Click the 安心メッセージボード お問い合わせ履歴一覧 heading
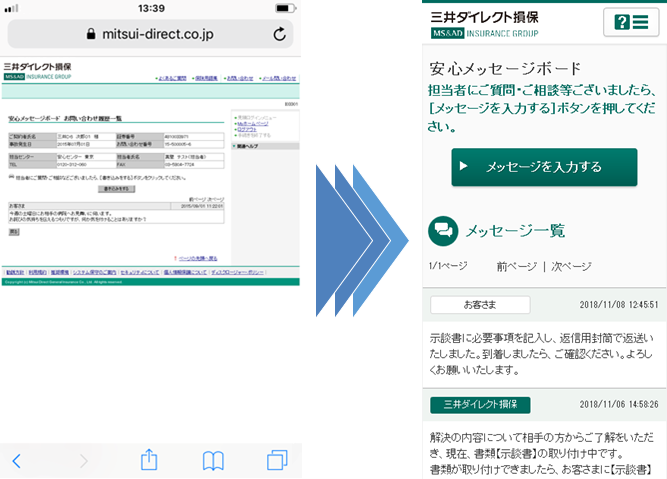This screenshot has height=479, width=667. (x=65, y=118)
